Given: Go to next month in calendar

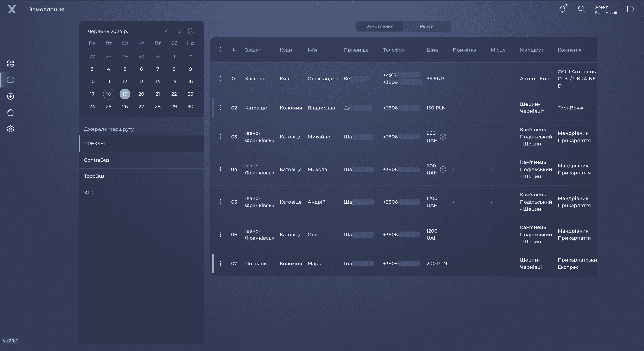Looking at the screenshot, I should (x=179, y=32).
